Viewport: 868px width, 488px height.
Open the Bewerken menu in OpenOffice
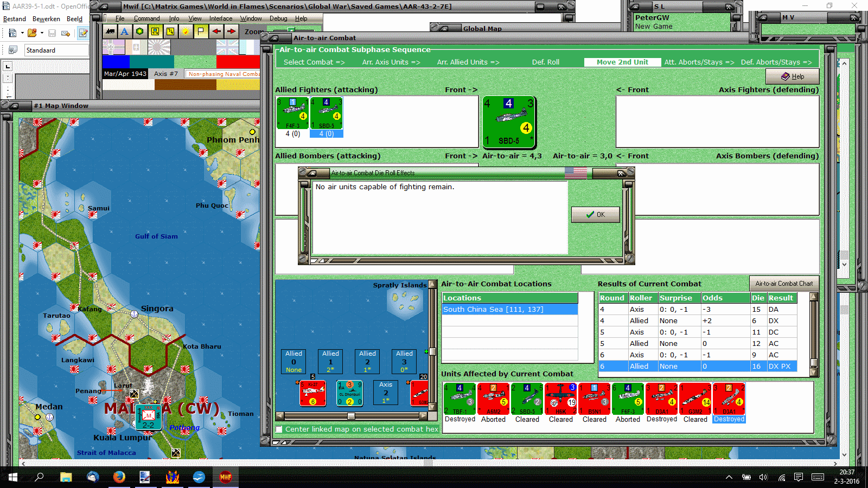pyautogui.click(x=46, y=19)
